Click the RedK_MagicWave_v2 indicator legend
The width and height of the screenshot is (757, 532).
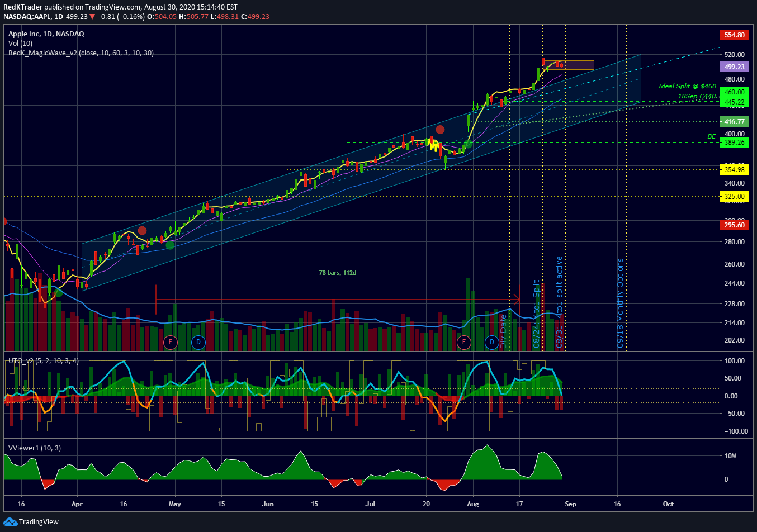click(81, 53)
